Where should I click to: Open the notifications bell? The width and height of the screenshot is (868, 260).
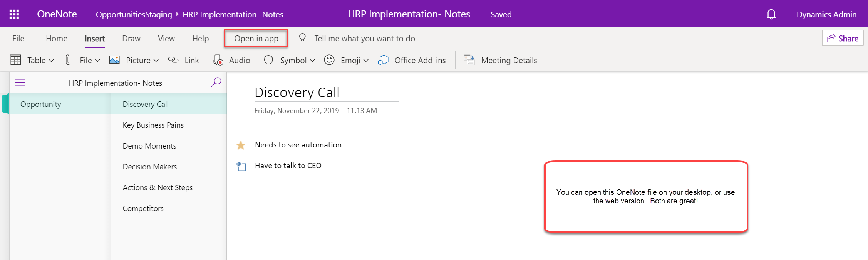[x=771, y=14]
